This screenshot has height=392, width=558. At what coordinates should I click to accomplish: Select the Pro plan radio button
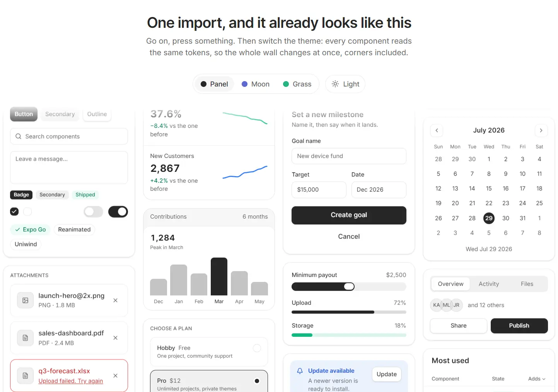click(x=257, y=381)
